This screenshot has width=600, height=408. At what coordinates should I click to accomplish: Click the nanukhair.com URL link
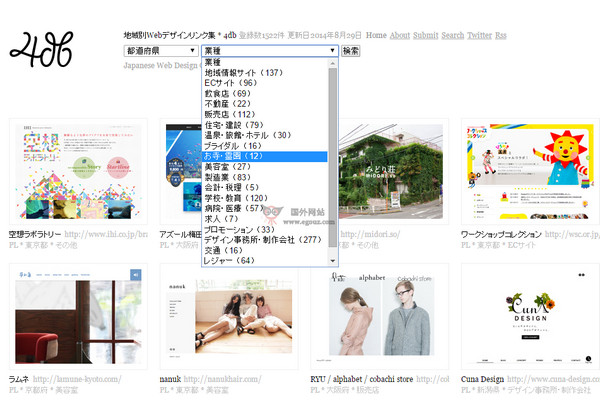pos(222,379)
